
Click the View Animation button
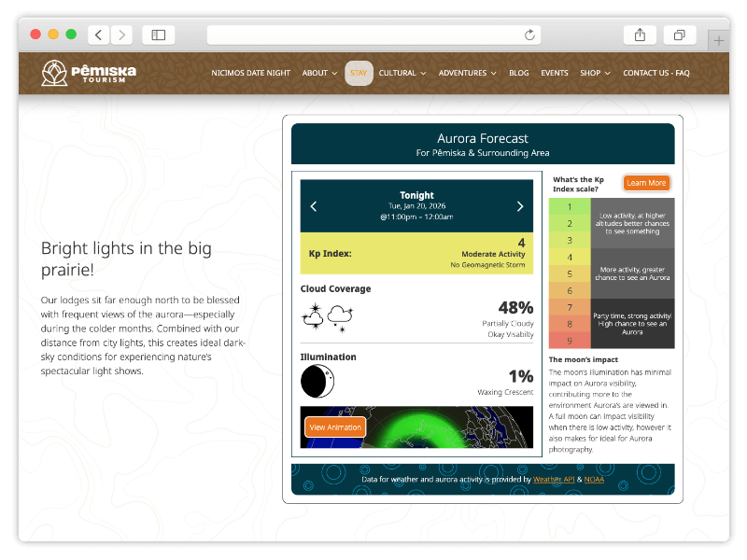point(335,427)
